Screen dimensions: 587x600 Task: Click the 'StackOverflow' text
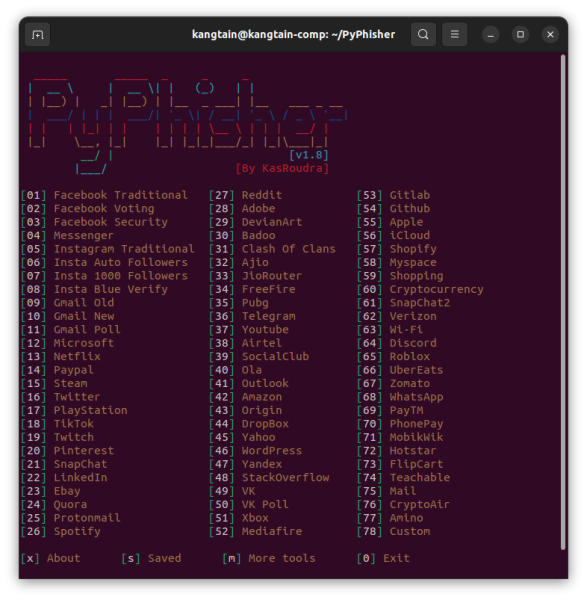tap(285, 478)
